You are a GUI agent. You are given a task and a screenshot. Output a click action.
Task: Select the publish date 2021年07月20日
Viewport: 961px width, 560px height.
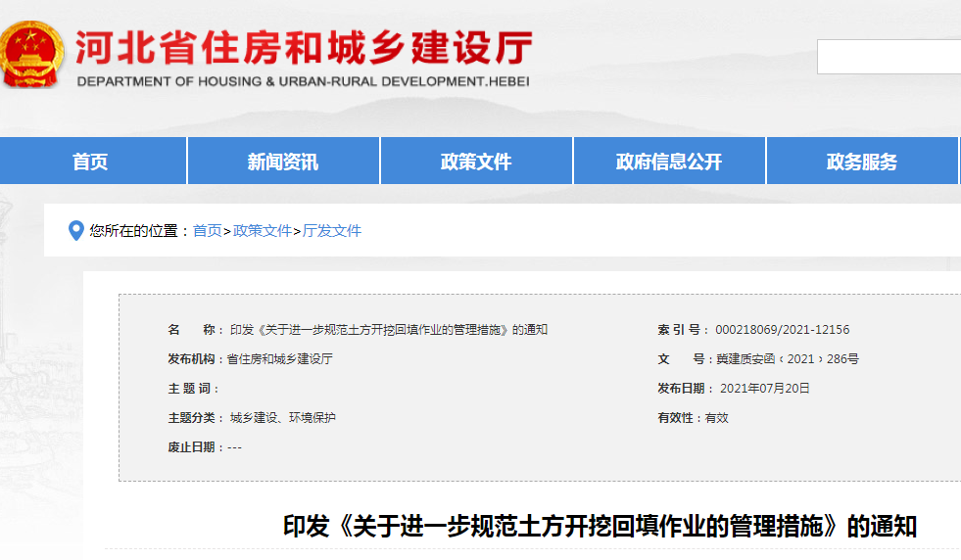point(764,389)
